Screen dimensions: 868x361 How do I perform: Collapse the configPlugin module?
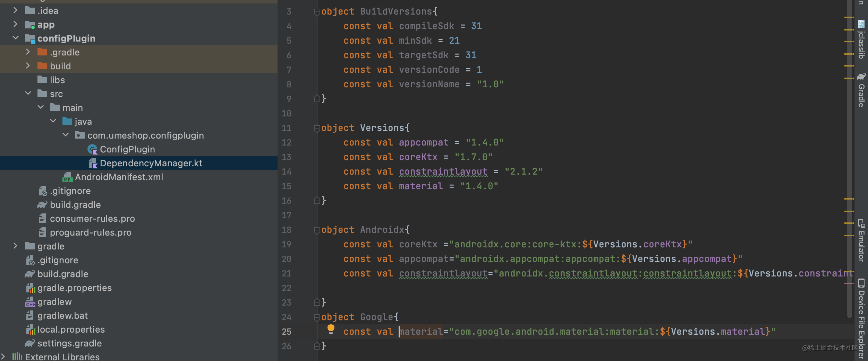[x=15, y=38]
